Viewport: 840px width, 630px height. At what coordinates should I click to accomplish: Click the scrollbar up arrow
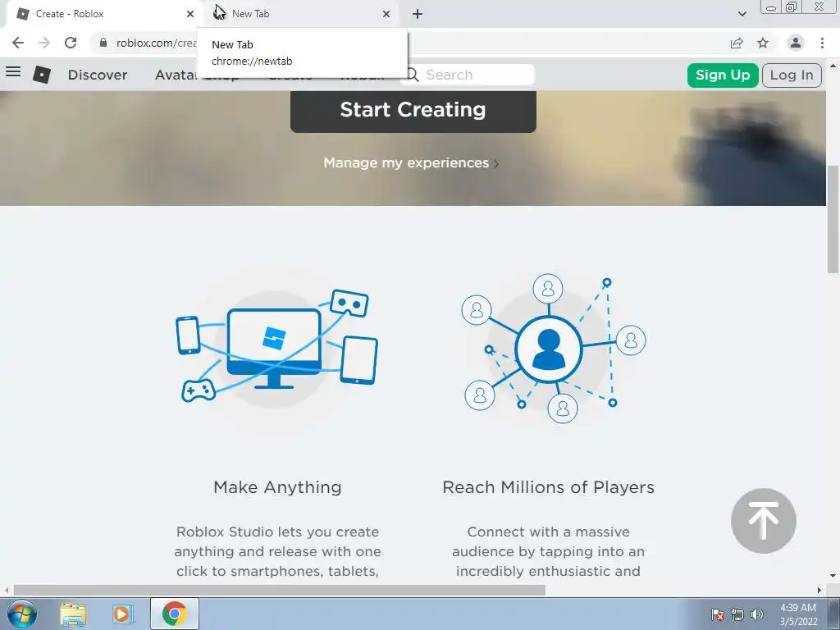pos(833,66)
